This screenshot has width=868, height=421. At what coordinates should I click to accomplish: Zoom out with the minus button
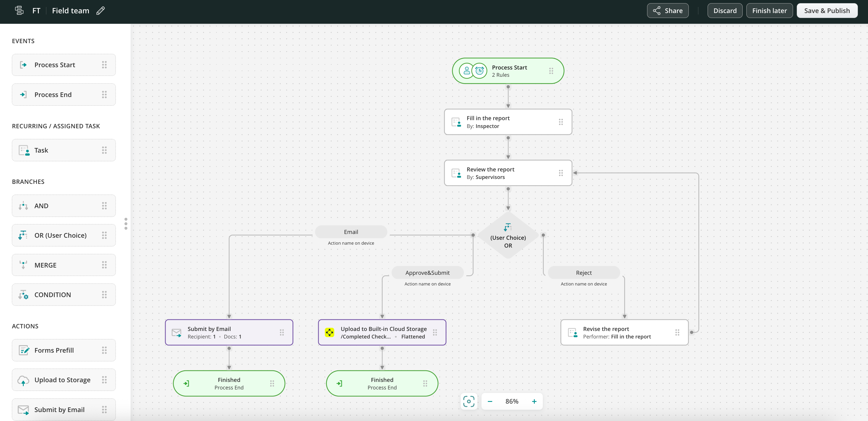(490, 401)
